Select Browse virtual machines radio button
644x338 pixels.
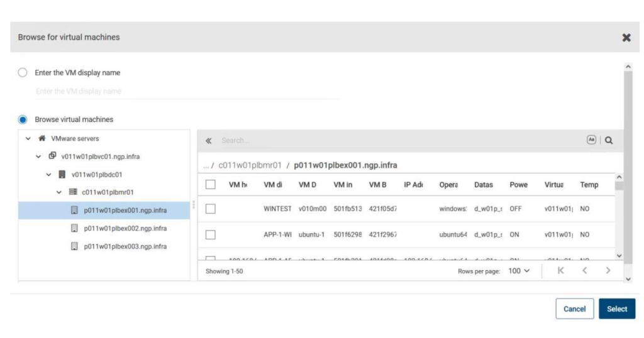23,119
